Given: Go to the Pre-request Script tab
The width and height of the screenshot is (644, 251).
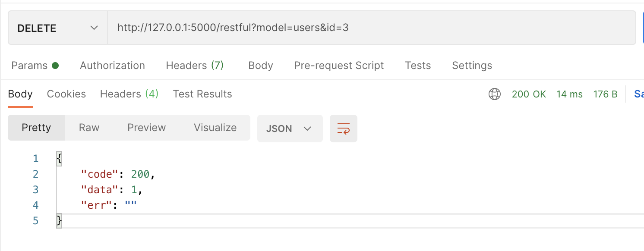Looking at the screenshot, I should click(x=339, y=66).
